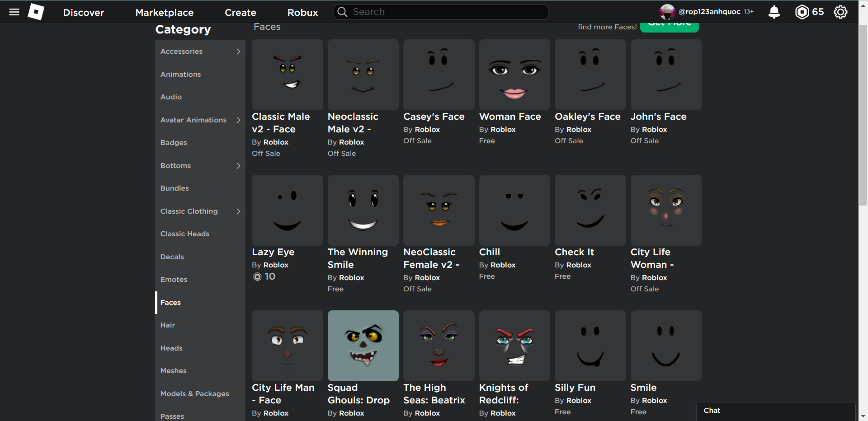Open the notifications bell
Viewport: 868px width, 421px height.
[774, 12]
